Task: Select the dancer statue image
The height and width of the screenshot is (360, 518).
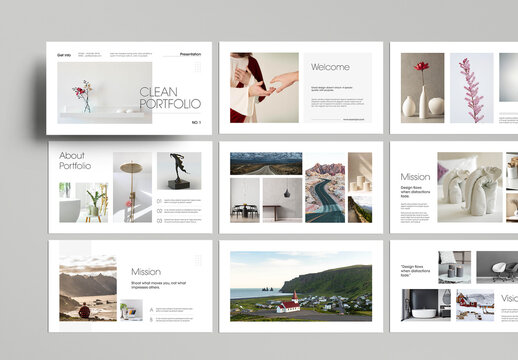Action: [x=179, y=171]
